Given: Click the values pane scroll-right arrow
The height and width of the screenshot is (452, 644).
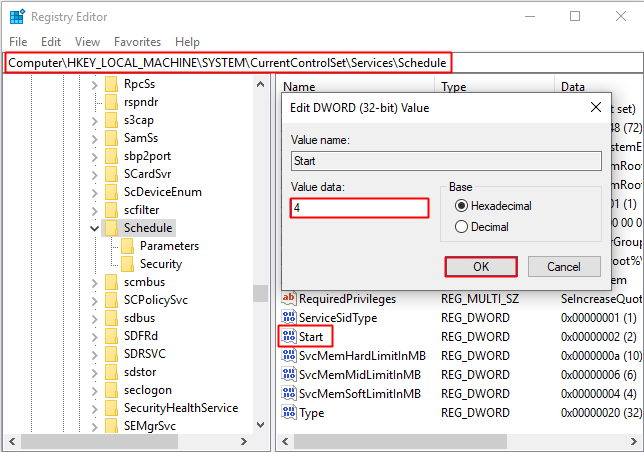Looking at the screenshot, I should tap(634, 442).
